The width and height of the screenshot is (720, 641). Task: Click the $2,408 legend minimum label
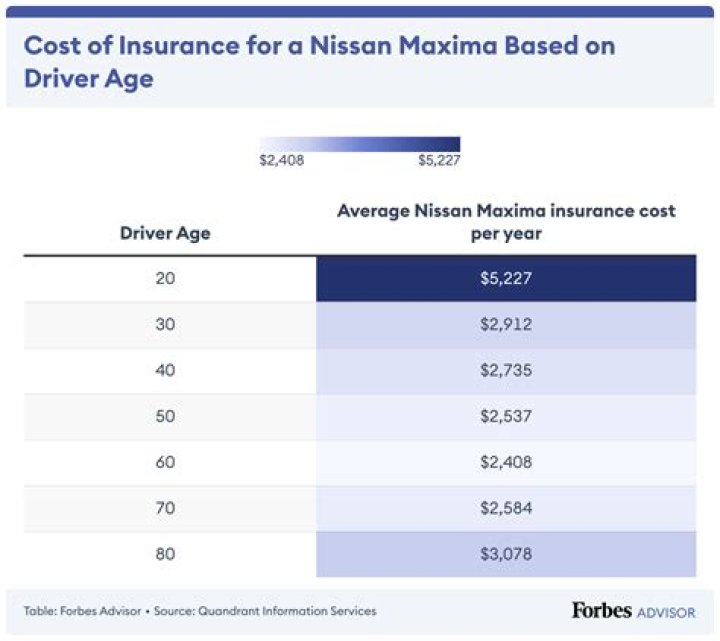coord(281,160)
